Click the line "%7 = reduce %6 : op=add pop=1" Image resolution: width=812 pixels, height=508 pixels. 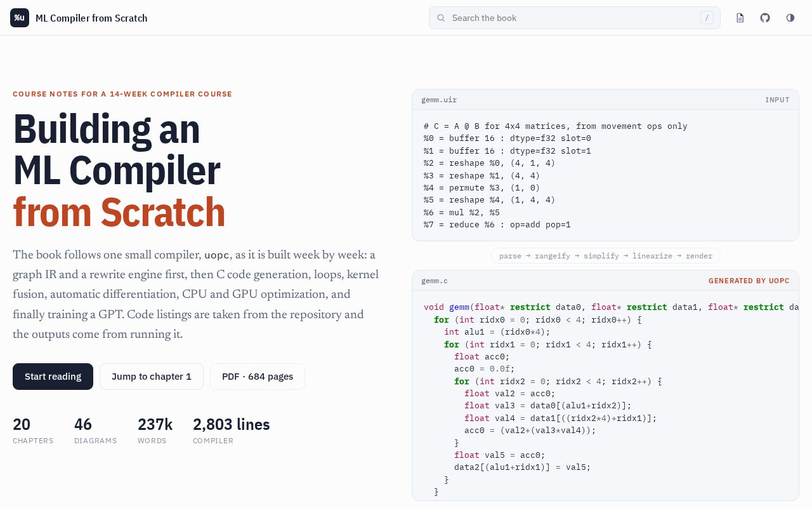[497, 224]
